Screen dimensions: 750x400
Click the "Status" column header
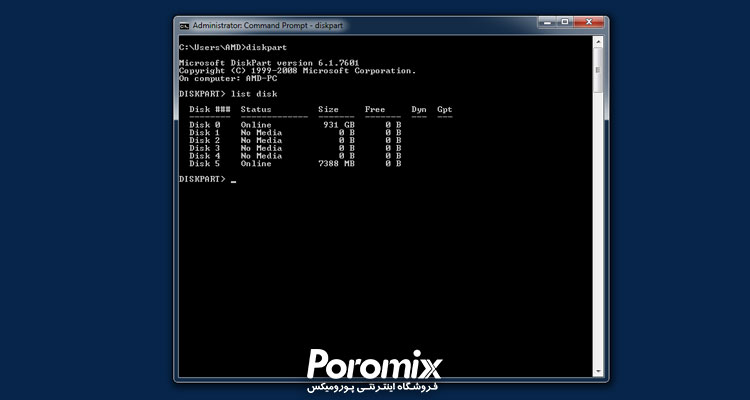[256, 109]
